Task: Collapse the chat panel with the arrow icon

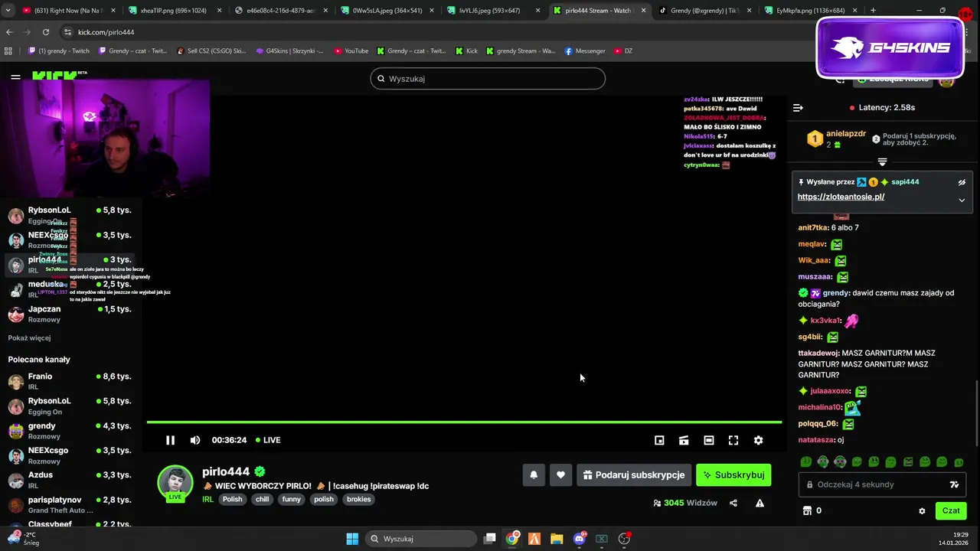Action: pyautogui.click(x=798, y=108)
